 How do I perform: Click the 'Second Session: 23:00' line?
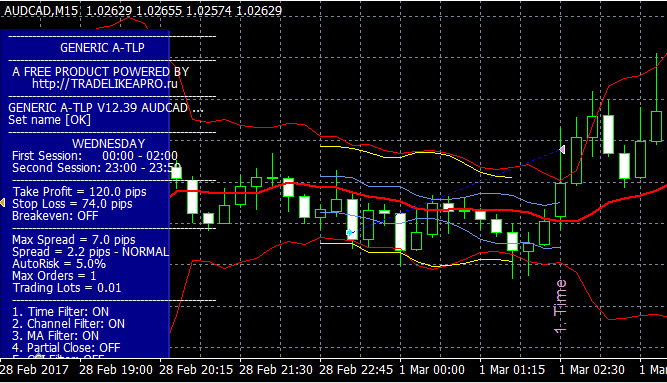97,168
